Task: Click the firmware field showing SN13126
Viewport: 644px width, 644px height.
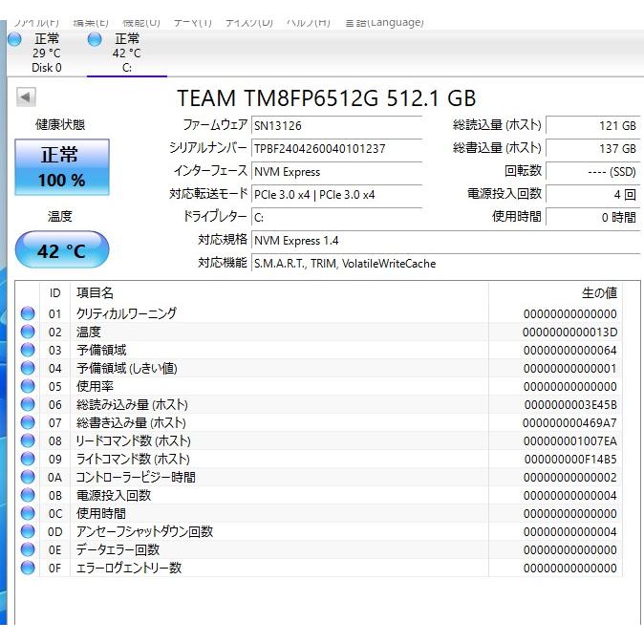Action: click(x=336, y=125)
